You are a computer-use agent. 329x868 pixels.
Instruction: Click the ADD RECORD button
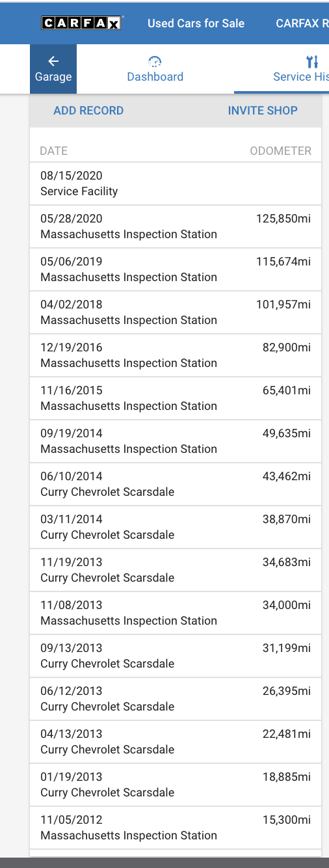click(88, 111)
